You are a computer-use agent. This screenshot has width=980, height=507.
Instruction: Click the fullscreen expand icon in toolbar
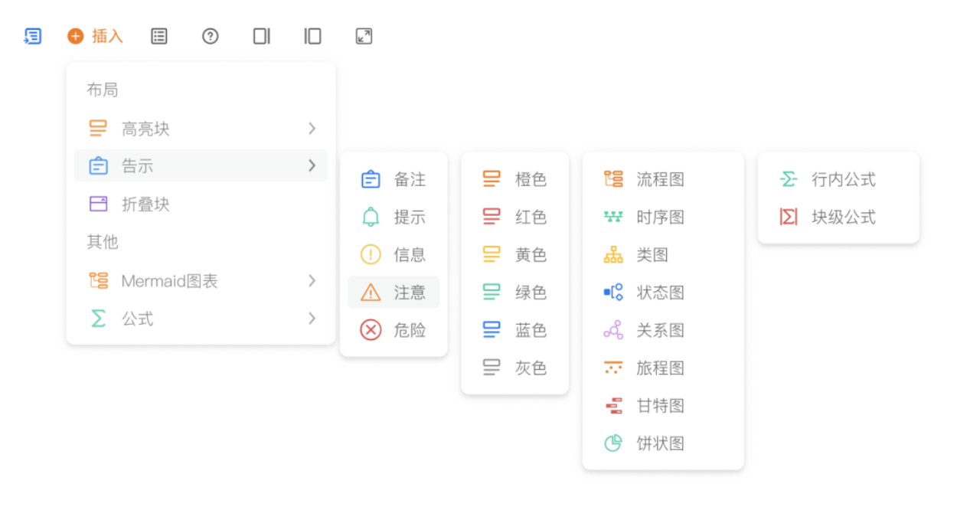coord(364,36)
